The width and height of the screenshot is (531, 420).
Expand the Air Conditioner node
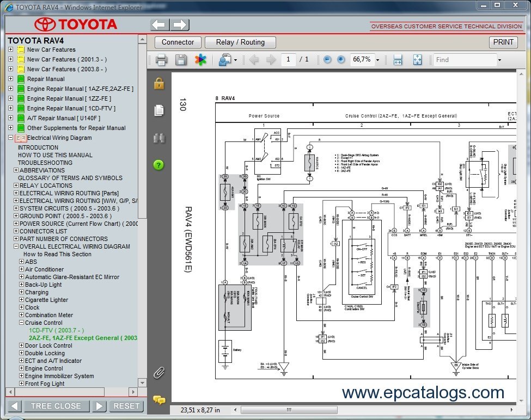tap(21, 269)
